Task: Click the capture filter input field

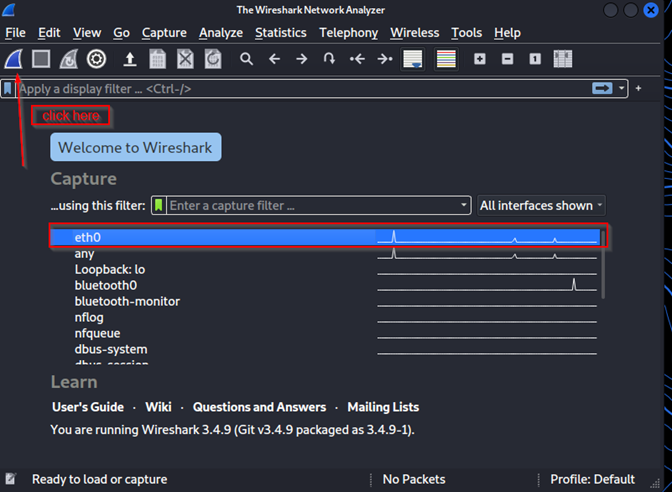Action: coord(312,205)
